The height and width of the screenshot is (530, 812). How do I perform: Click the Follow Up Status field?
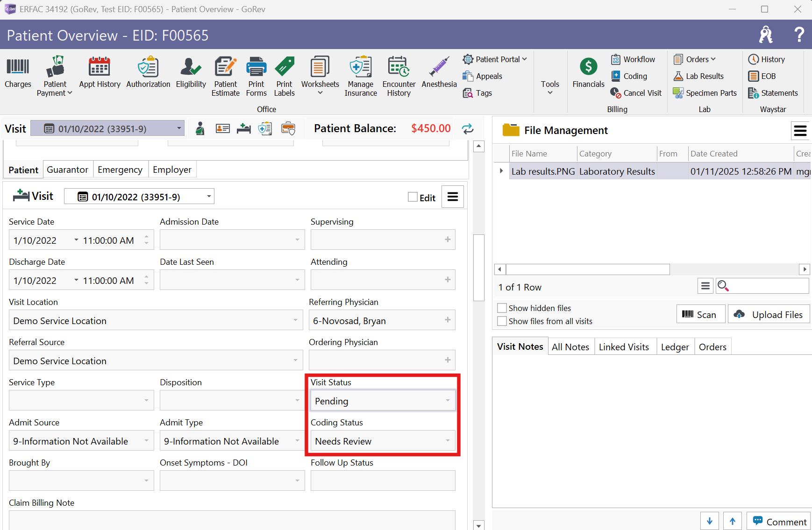click(383, 481)
